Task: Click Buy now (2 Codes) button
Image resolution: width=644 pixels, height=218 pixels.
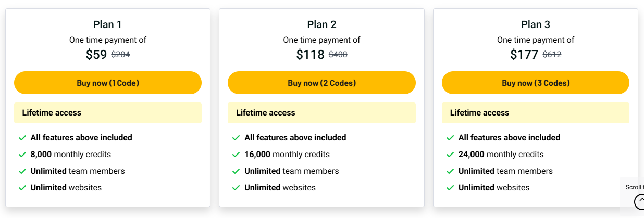Action: coord(321,83)
